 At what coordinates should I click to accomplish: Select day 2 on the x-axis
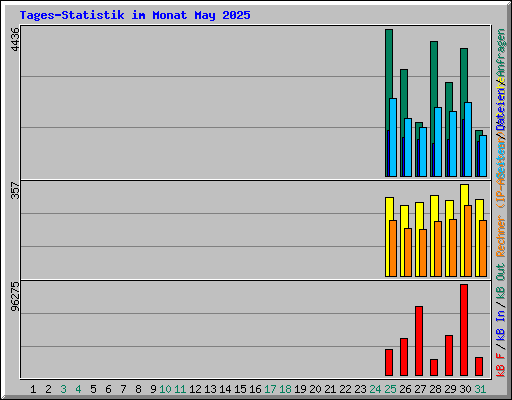click(48, 389)
